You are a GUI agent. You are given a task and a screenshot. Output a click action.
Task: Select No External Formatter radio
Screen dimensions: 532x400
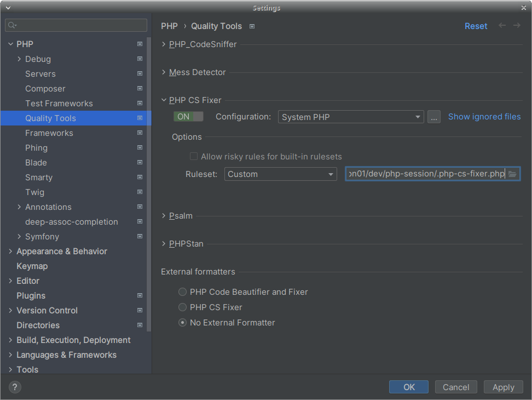[x=183, y=323]
